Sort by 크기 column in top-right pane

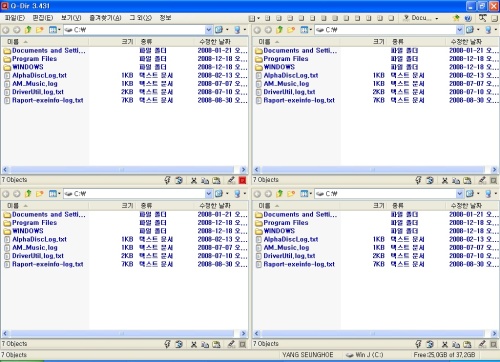click(362, 42)
